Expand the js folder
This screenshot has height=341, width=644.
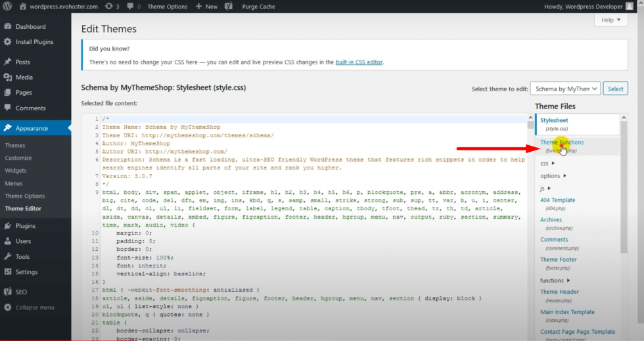click(545, 189)
